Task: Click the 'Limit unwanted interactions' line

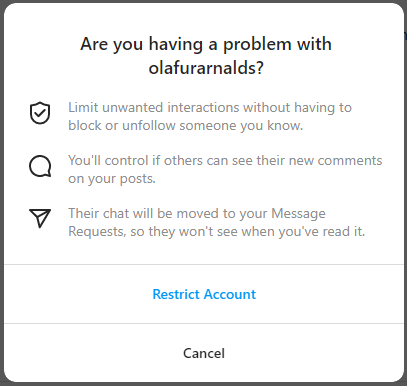Action: coord(210,108)
